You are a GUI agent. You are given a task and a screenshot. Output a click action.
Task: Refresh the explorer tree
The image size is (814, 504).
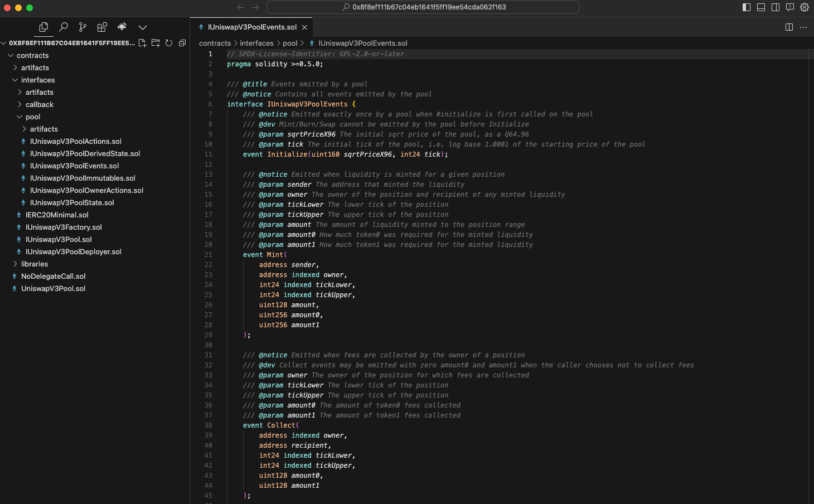[169, 43]
